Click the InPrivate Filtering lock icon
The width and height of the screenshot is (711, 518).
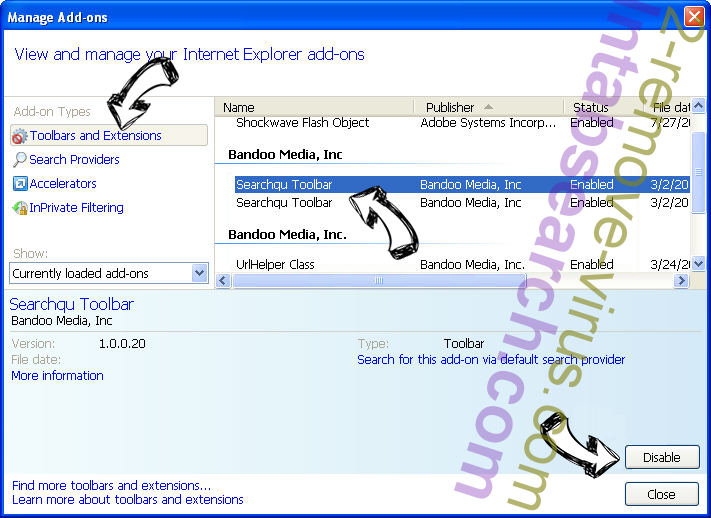[20, 208]
